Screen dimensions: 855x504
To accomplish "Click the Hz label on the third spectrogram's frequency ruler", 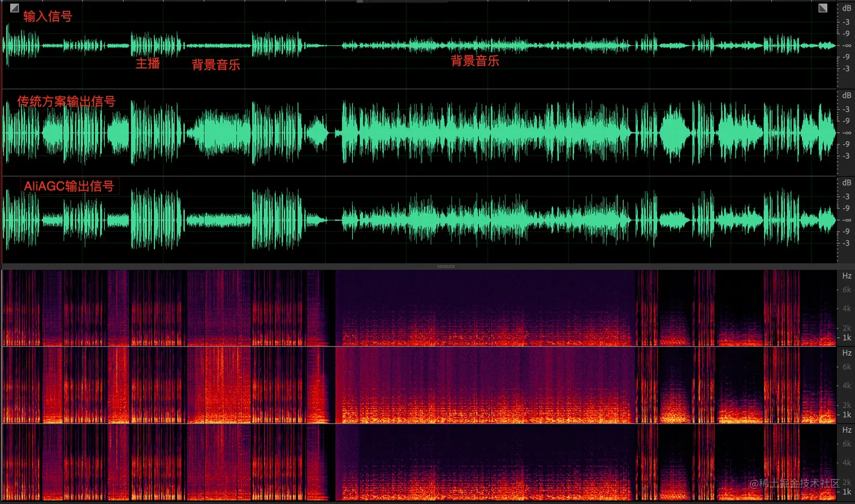I will point(847,430).
